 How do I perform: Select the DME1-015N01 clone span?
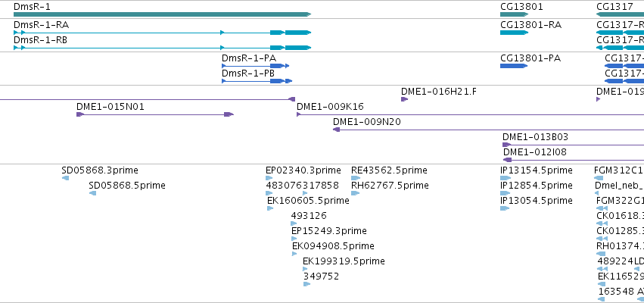coord(155,114)
